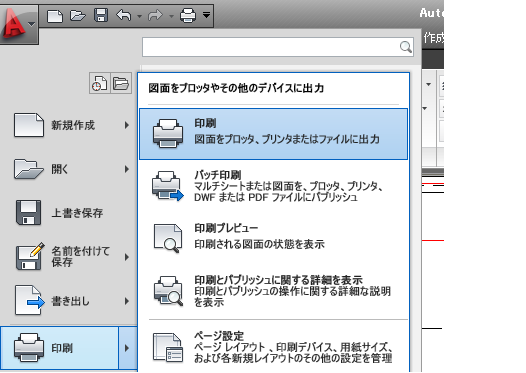The width and height of the screenshot is (526, 373).
Task: Expand the 名前を付けて保存 submenu arrow
Action: tap(127, 257)
